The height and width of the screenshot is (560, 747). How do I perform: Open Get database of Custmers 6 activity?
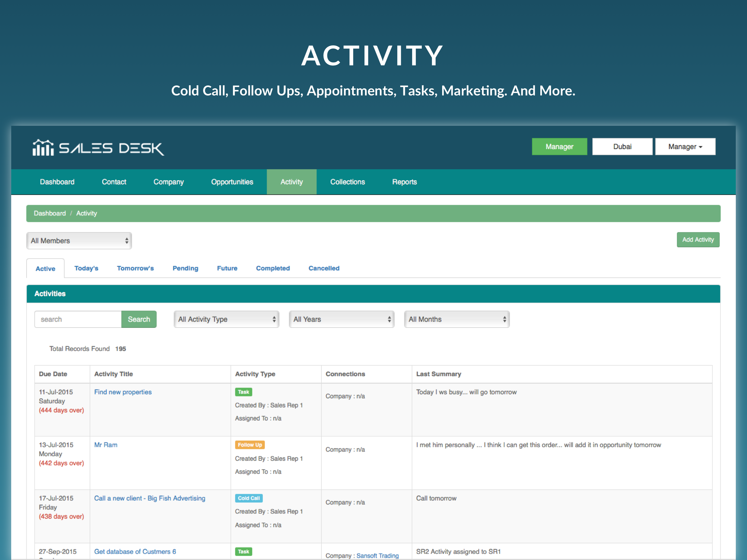[135, 552]
